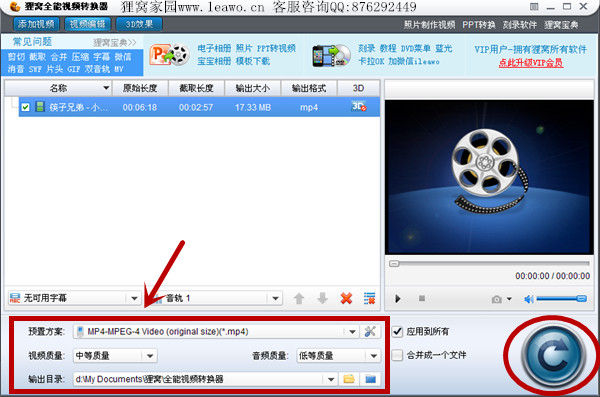Screen dimensions: 600x397
Task: Open output folder with blue folder icon
Action: click(x=370, y=379)
